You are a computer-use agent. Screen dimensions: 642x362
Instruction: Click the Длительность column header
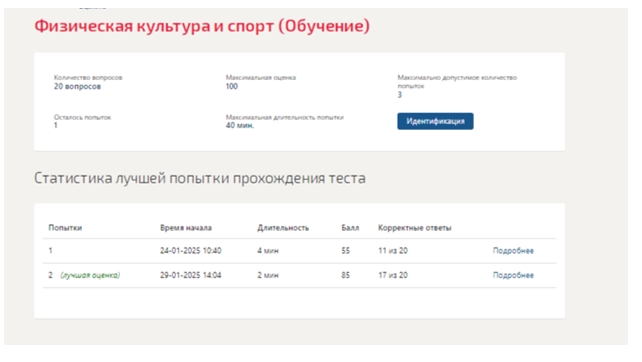(x=283, y=228)
